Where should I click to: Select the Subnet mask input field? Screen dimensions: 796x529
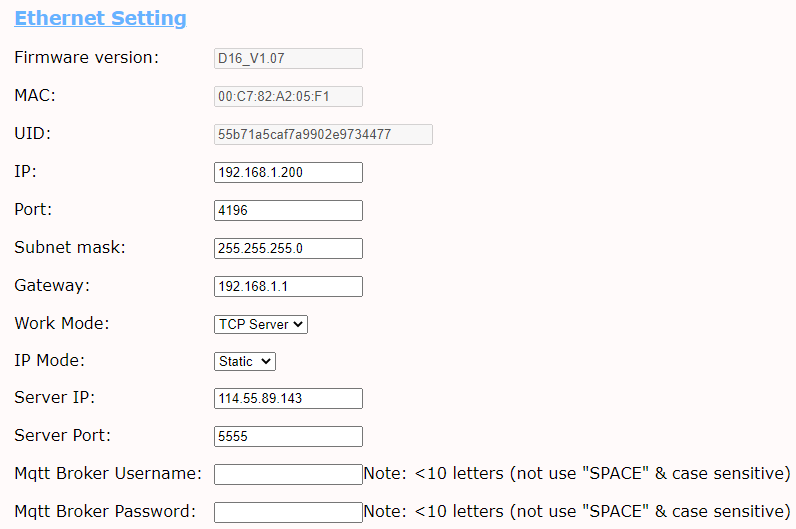click(288, 248)
